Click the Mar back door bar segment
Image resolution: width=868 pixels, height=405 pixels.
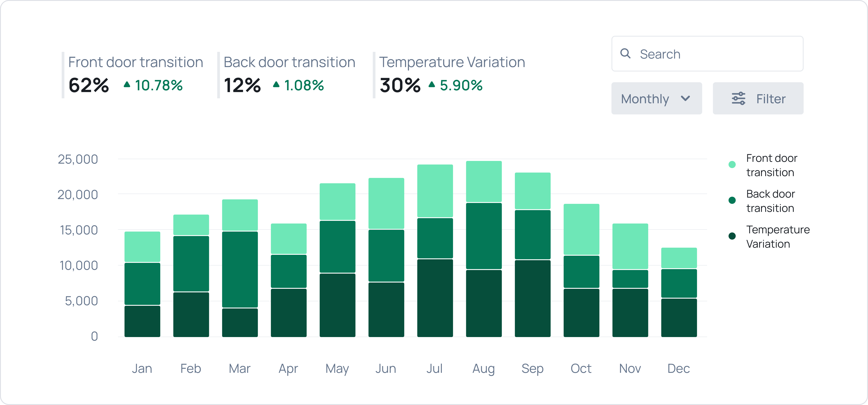(x=240, y=269)
